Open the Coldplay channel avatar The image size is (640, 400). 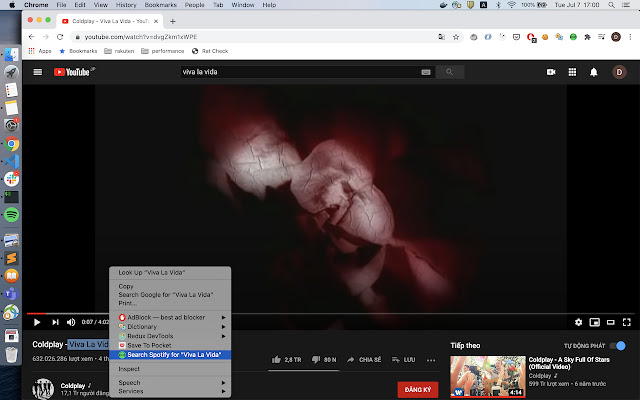coord(43,389)
